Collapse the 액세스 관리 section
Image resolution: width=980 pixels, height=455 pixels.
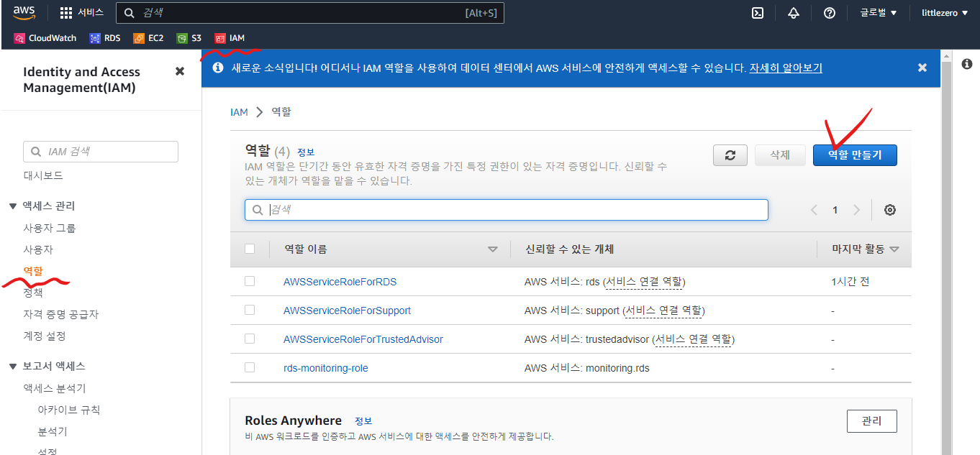point(13,206)
